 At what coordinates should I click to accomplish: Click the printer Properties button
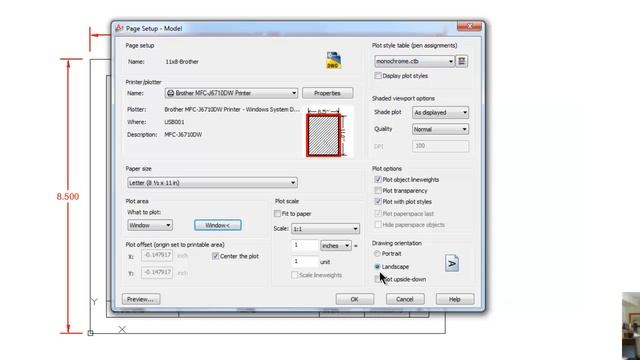pyautogui.click(x=327, y=93)
